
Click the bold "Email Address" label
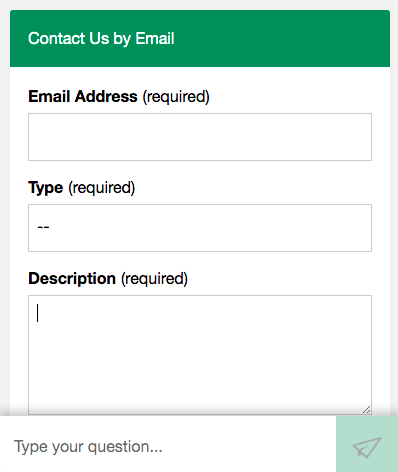83,97
